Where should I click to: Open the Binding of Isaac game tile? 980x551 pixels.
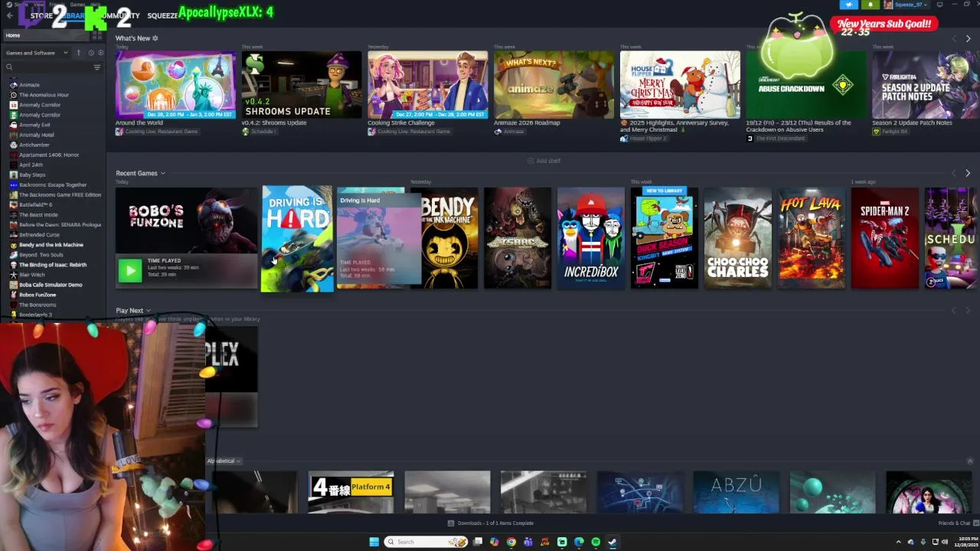[x=518, y=238]
